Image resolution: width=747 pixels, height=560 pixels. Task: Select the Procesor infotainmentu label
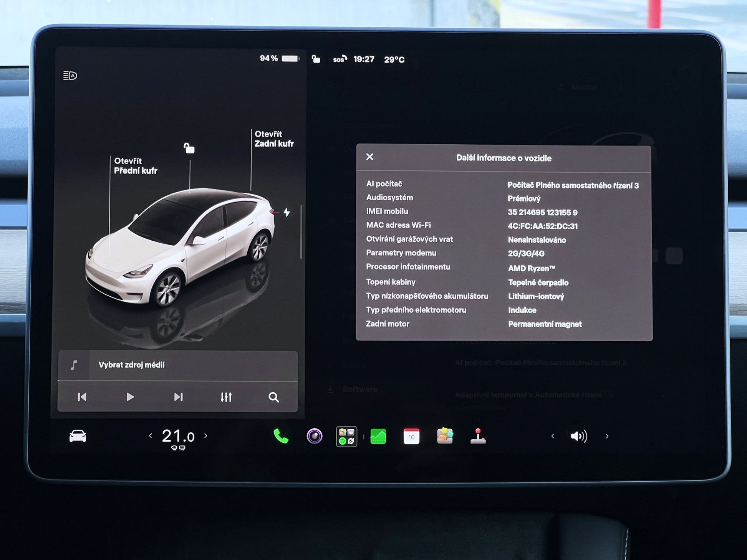(x=408, y=267)
